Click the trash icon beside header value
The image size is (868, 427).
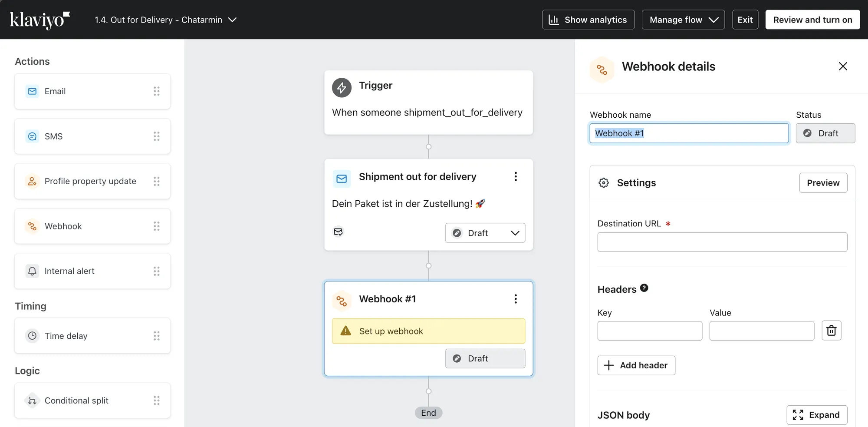[831, 331]
